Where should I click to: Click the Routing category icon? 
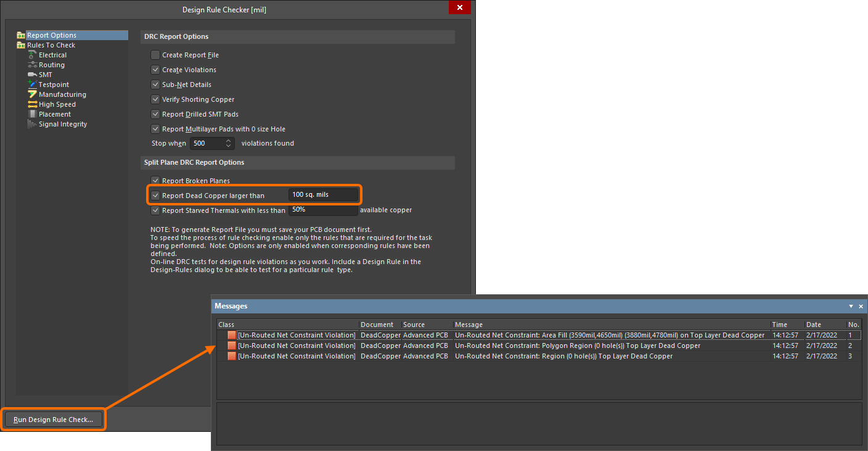point(33,65)
